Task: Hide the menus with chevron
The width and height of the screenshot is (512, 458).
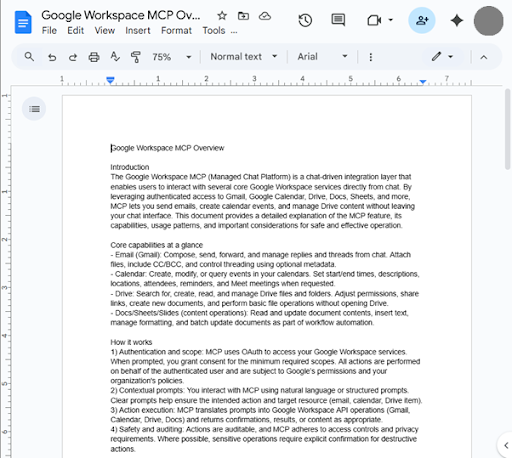Action: pyautogui.click(x=484, y=57)
